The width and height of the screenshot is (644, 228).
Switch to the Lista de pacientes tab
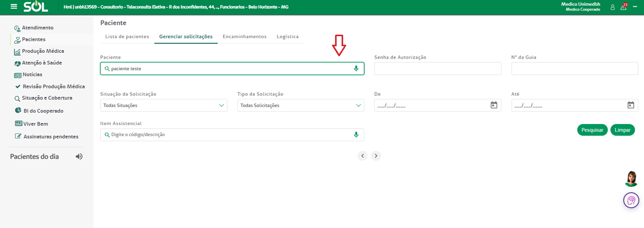click(127, 37)
